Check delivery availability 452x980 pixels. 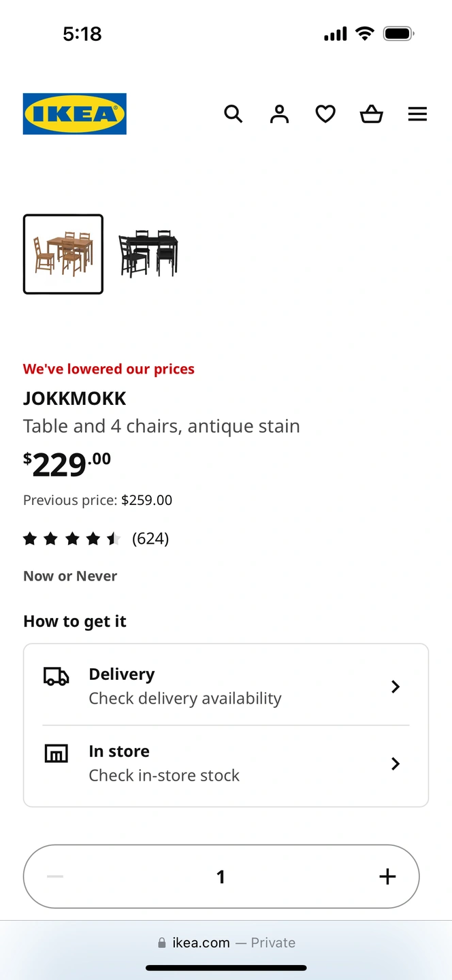coord(185,698)
